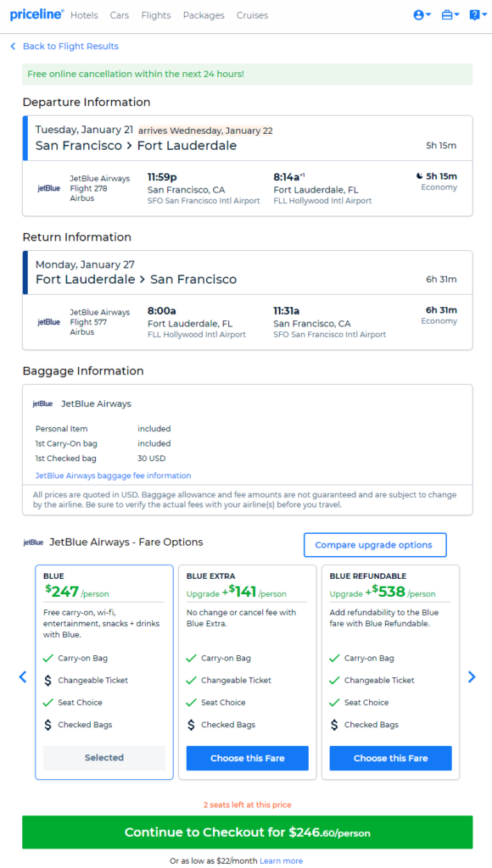
Task: Click the JetBlue logo in Baggage Information
Action: (x=42, y=403)
